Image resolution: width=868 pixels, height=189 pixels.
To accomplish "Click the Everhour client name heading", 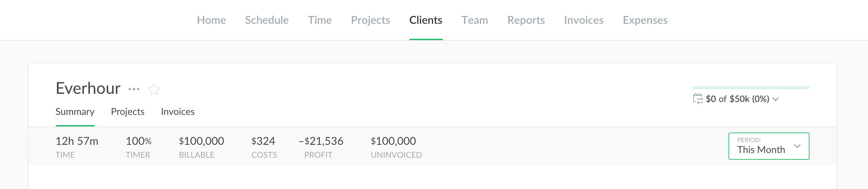I will [88, 88].
